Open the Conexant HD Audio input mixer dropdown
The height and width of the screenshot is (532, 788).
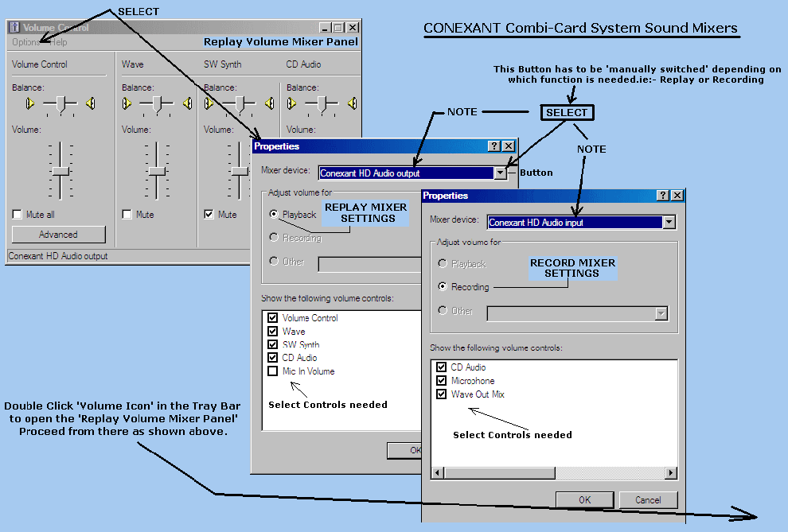pyautogui.click(x=669, y=223)
